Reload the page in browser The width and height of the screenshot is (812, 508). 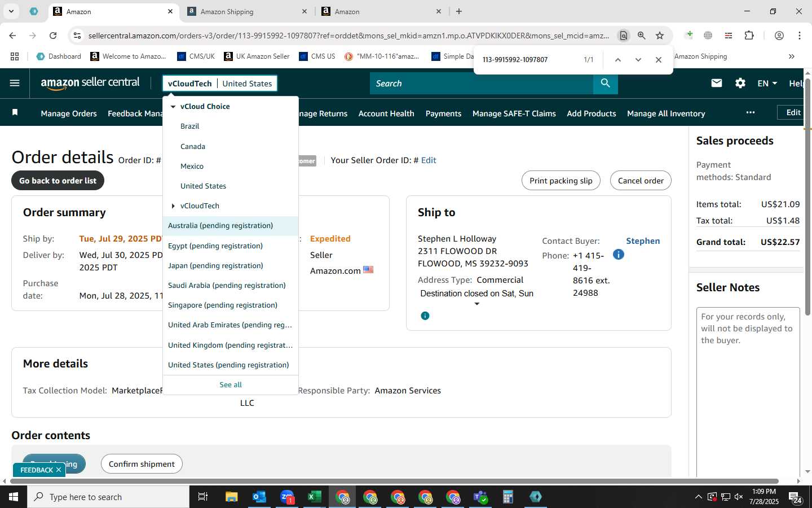pos(53,36)
